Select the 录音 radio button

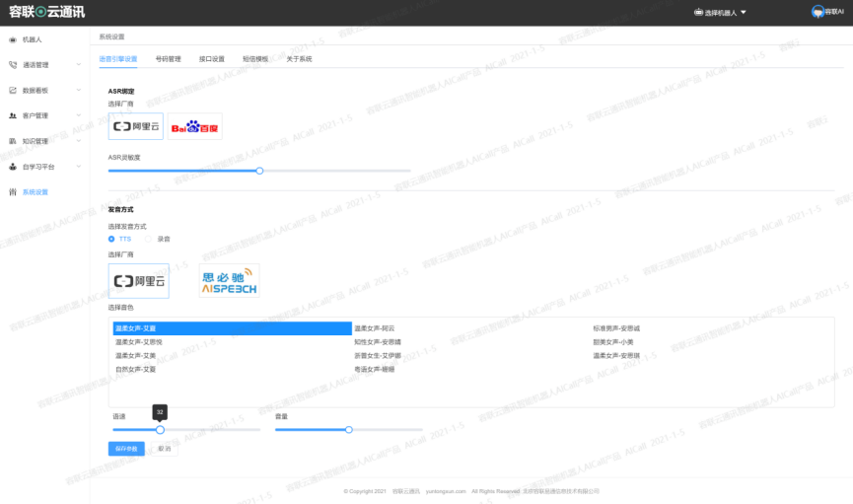point(148,239)
